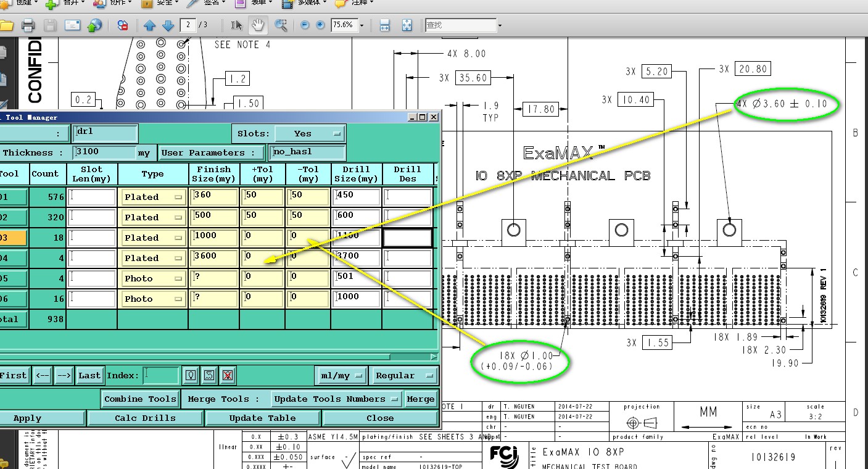Click the Save floppy disk icon

(x=50, y=25)
